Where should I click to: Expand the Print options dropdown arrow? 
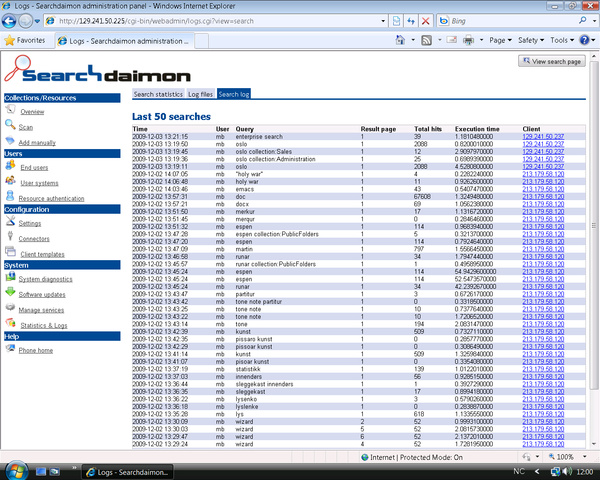pos(481,40)
